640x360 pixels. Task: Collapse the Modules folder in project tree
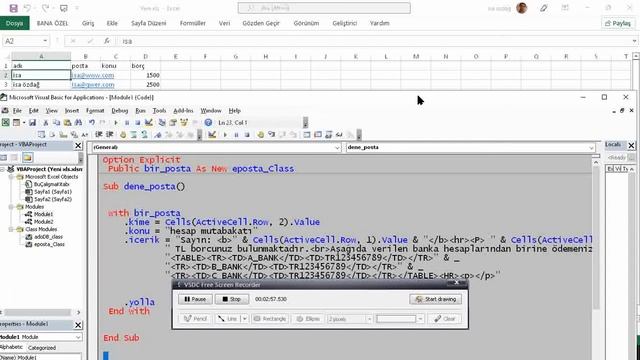pos(12,207)
